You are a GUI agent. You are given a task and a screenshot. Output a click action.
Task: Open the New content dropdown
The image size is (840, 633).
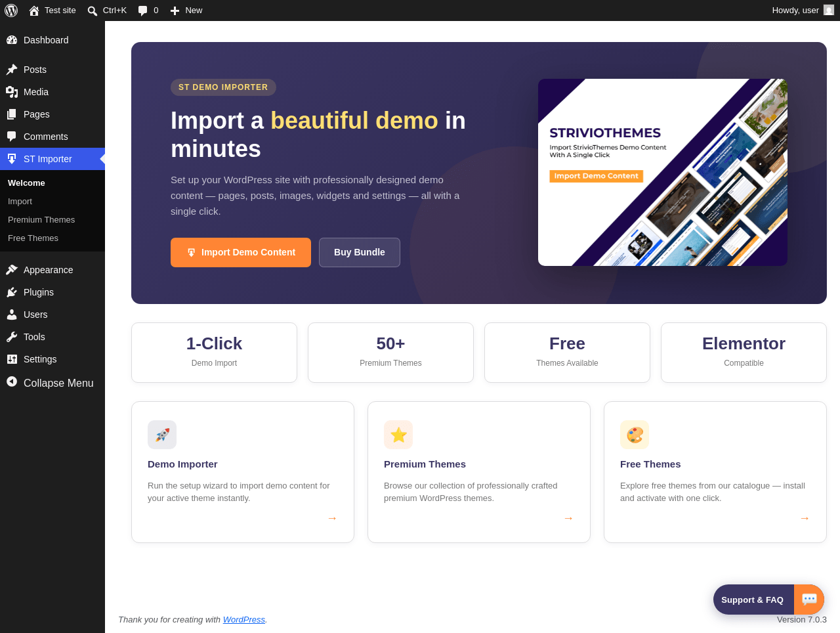(186, 11)
